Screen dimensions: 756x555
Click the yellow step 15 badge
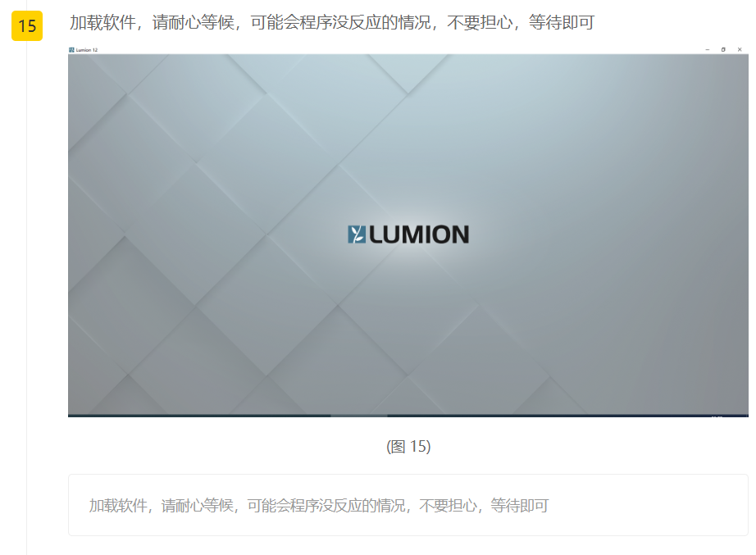[x=27, y=25]
